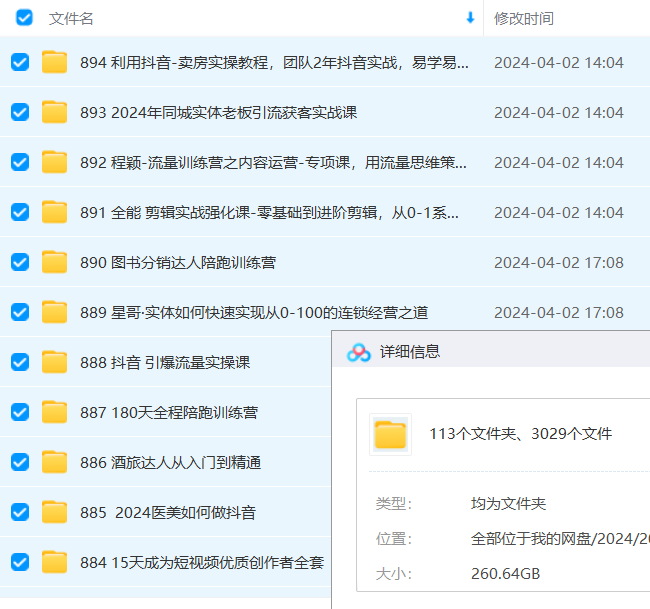
Task: Uncheck the checkbox for folder 892
Action: (20, 162)
